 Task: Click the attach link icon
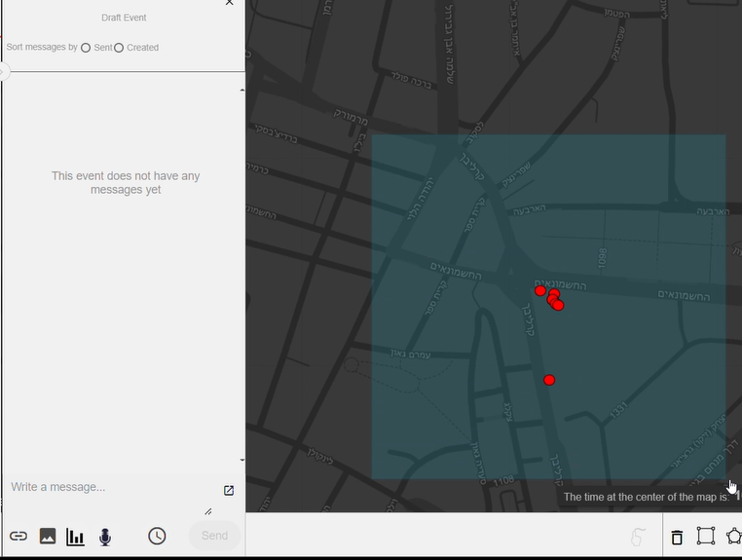tap(19, 536)
